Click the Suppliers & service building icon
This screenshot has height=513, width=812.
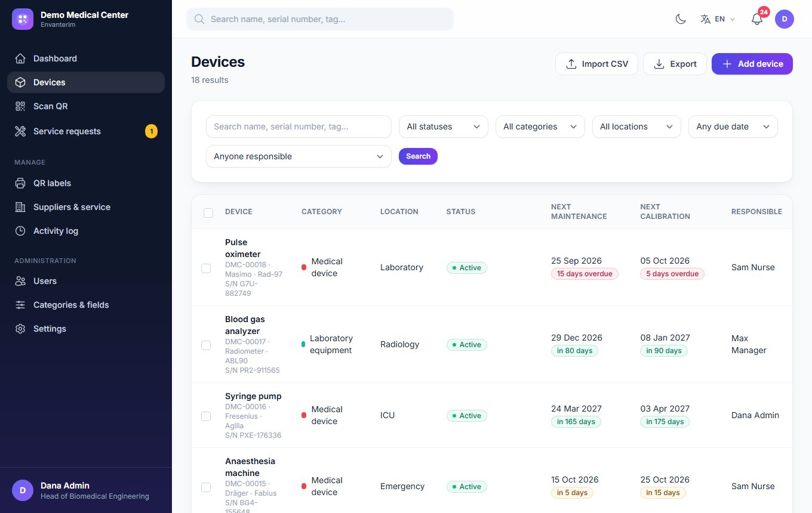tap(20, 207)
